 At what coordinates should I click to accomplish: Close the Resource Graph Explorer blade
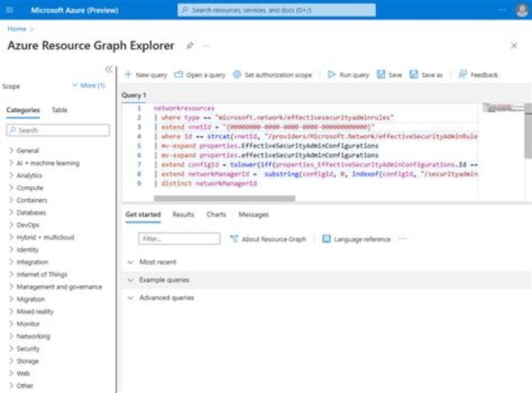pos(514,46)
